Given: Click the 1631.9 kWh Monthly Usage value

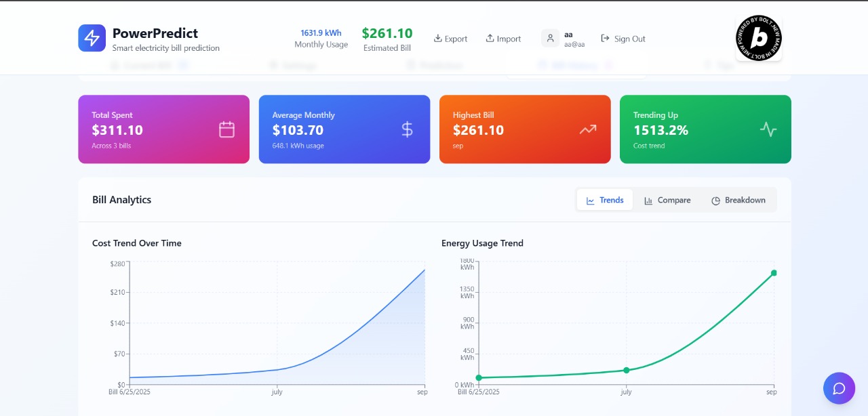Looking at the screenshot, I should [321, 33].
